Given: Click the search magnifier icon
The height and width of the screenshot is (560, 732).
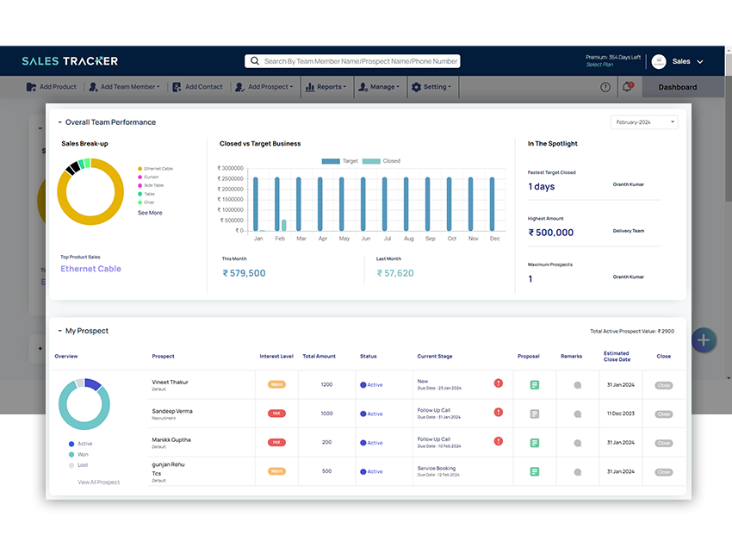Looking at the screenshot, I should tap(254, 60).
